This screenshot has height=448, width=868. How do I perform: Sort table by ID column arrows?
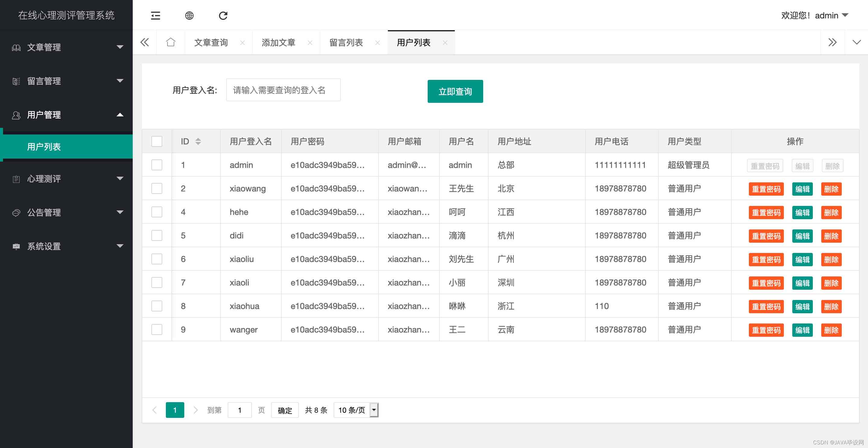tap(198, 141)
